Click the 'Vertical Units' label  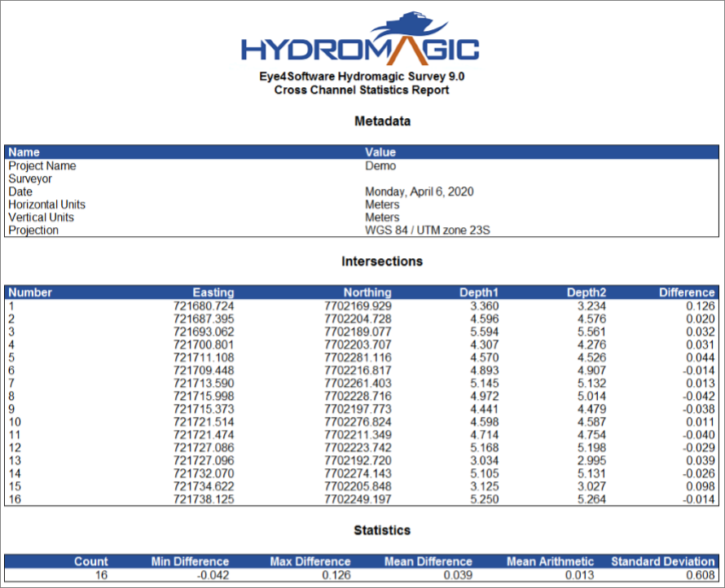42,217
